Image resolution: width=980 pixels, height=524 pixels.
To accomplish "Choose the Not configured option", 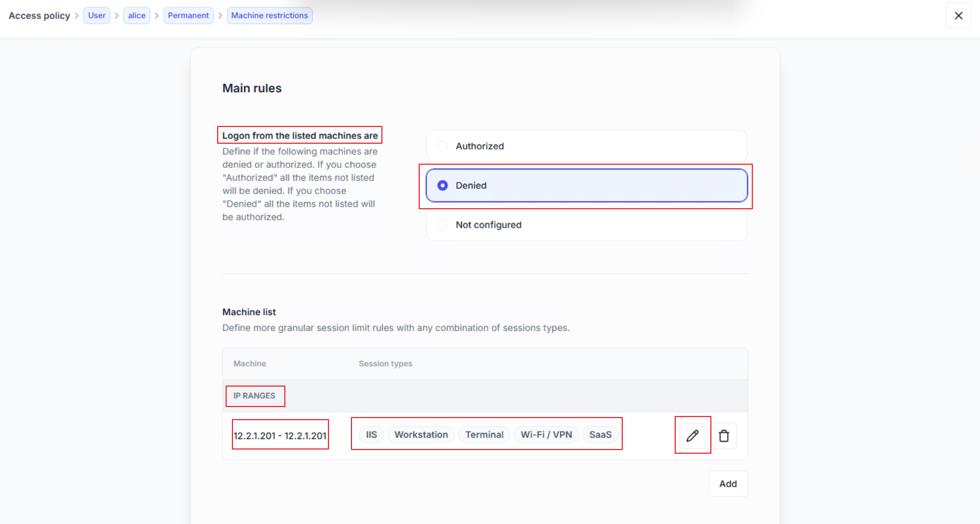I will 443,225.
